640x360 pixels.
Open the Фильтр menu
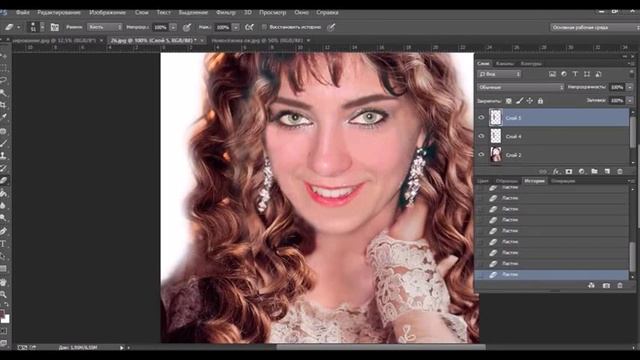tap(226, 13)
